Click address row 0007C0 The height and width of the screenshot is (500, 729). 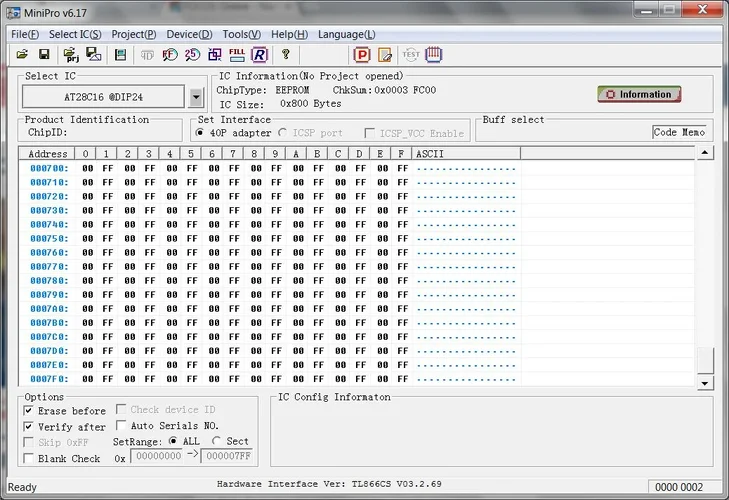(49, 337)
